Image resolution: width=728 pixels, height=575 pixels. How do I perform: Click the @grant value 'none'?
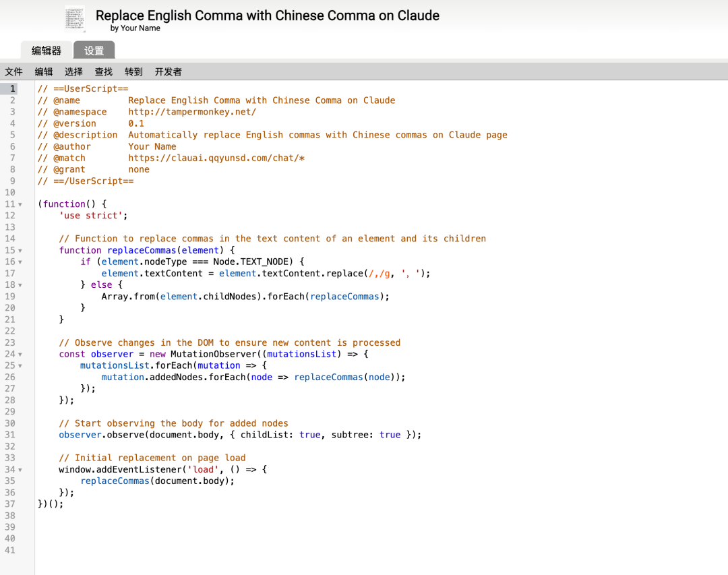[139, 169]
